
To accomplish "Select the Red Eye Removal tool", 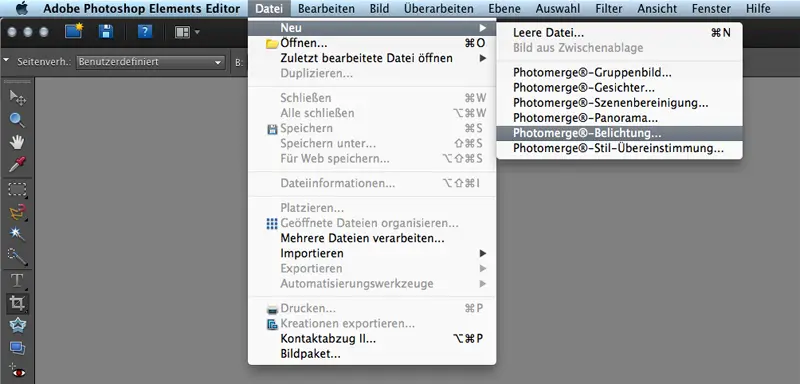I will (x=17, y=372).
